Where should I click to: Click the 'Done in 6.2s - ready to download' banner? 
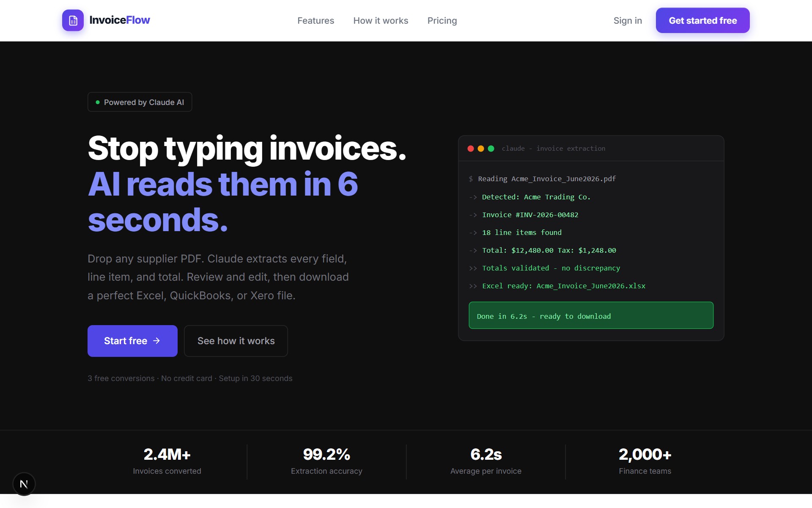[591, 315]
